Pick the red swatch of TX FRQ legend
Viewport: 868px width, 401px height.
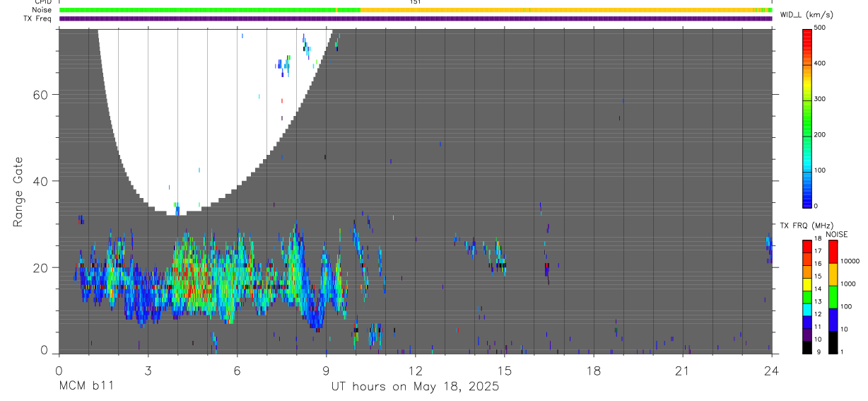click(x=807, y=245)
